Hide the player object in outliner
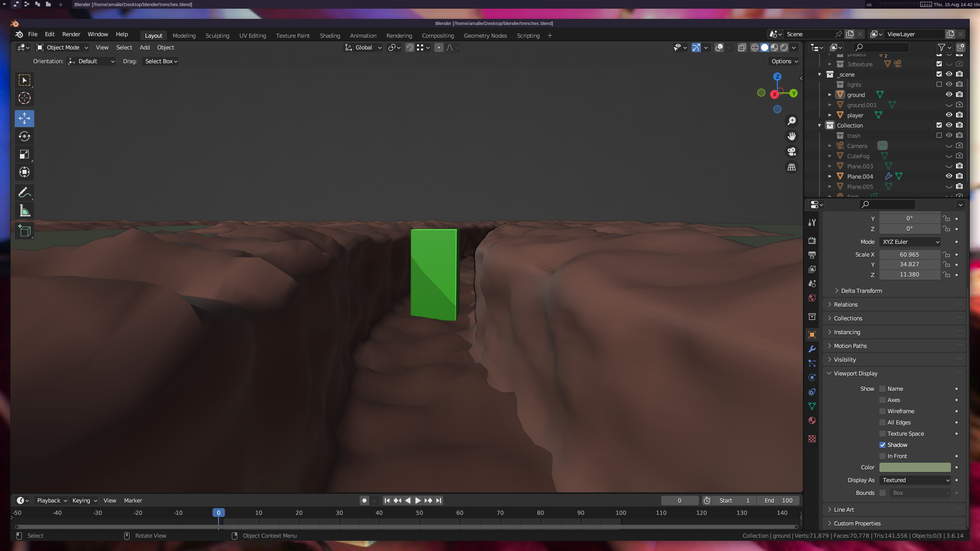This screenshot has height=551, width=980. point(949,115)
